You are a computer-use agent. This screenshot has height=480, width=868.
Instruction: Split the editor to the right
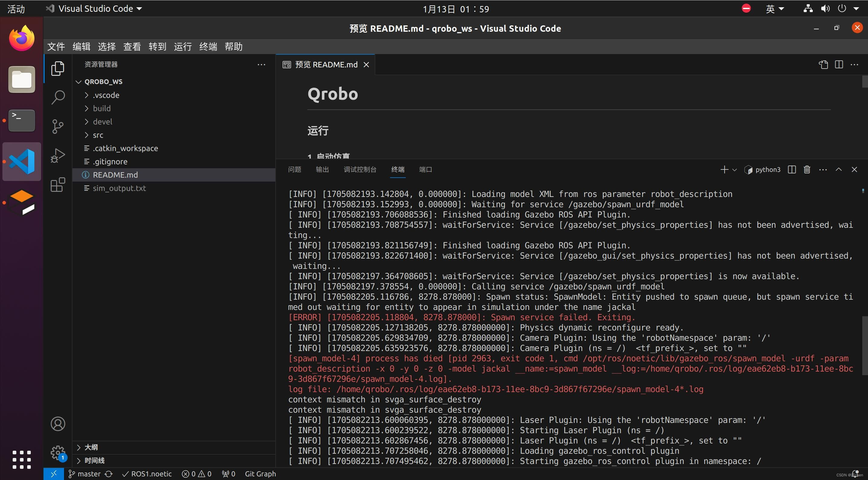[839, 64]
